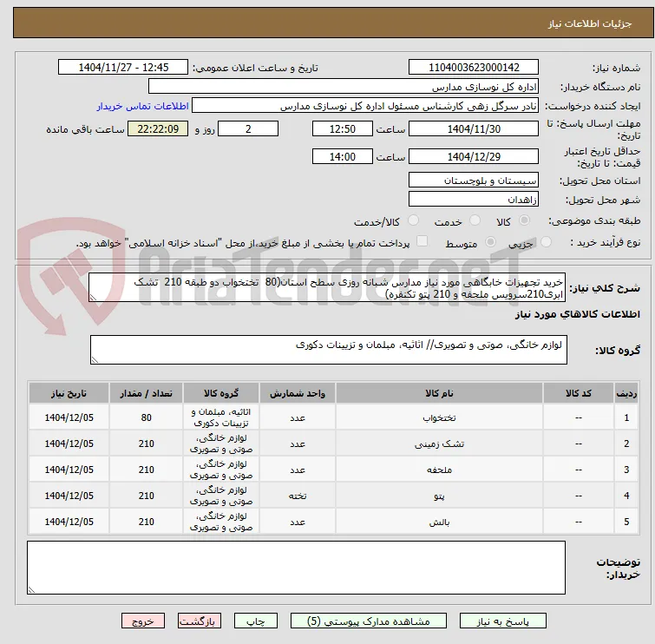The width and height of the screenshot is (655, 644).
Task: Click the public announcement date field 1404/11/27
Action: tap(123, 68)
